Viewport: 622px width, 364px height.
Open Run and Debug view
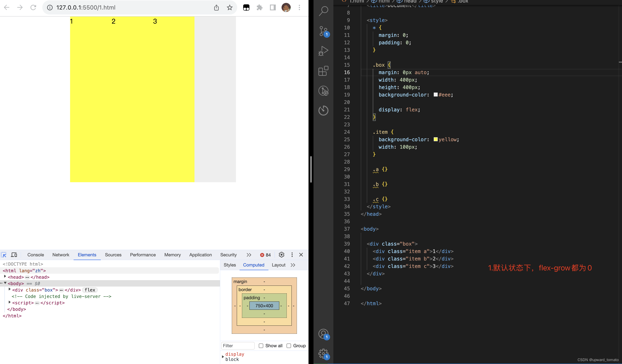323,51
